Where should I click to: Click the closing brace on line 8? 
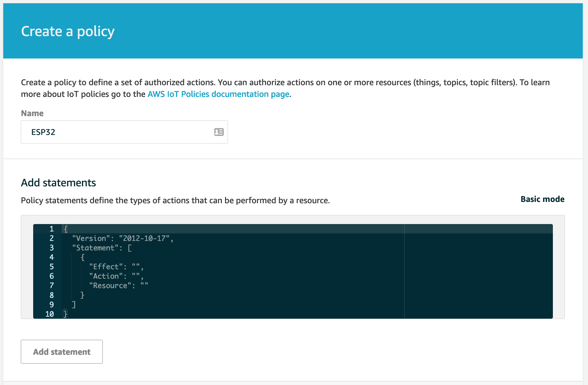pos(82,295)
